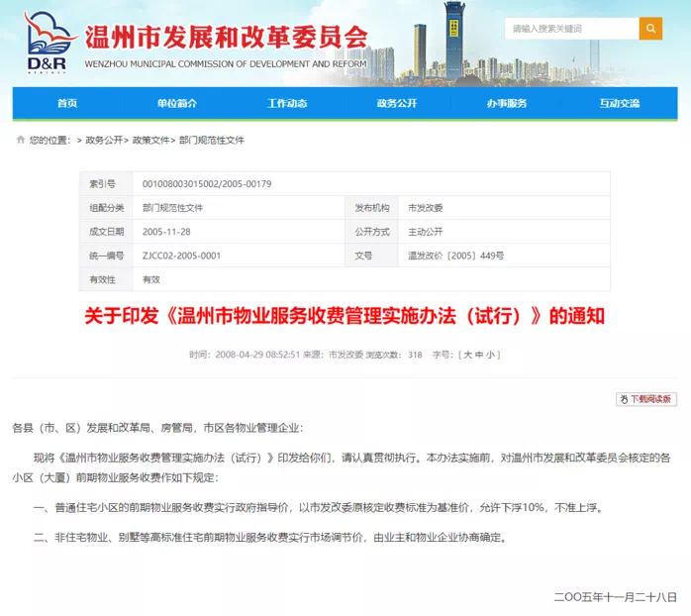
Task: Click the site title 温州市发展和改革委员会
Action: [x=226, y=37]
